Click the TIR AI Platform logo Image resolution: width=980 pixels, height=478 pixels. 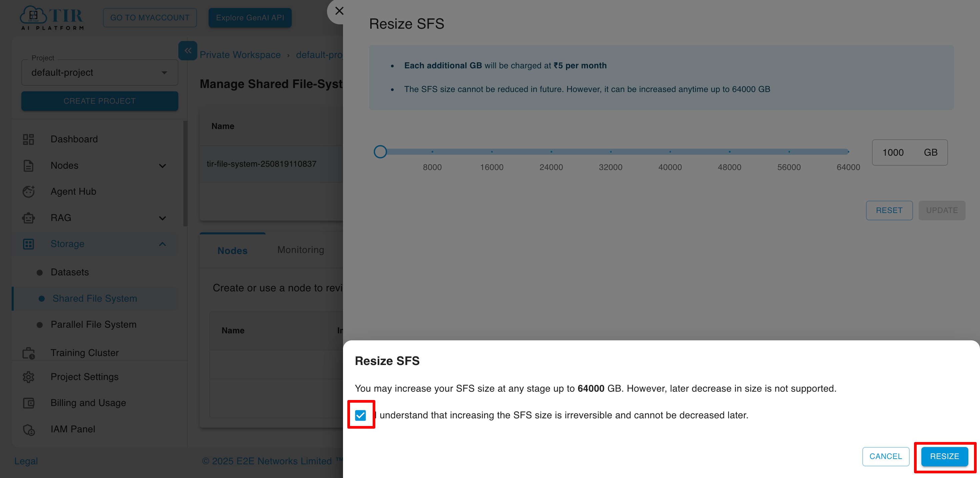tap(51, 17)
